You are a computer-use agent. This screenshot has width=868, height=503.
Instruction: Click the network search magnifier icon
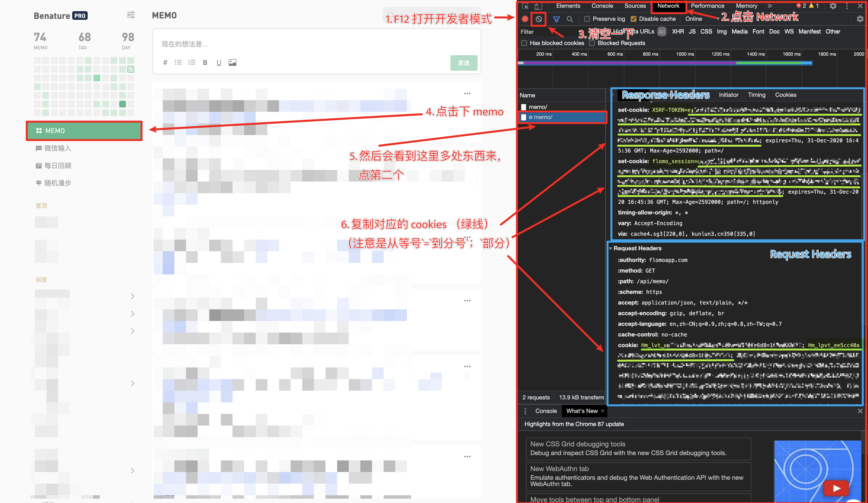pos(570,19)
